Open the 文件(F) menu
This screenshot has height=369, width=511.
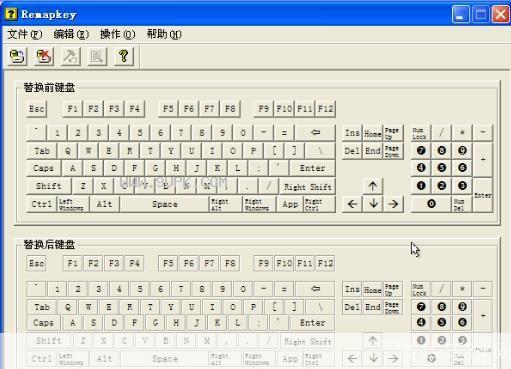25,34
